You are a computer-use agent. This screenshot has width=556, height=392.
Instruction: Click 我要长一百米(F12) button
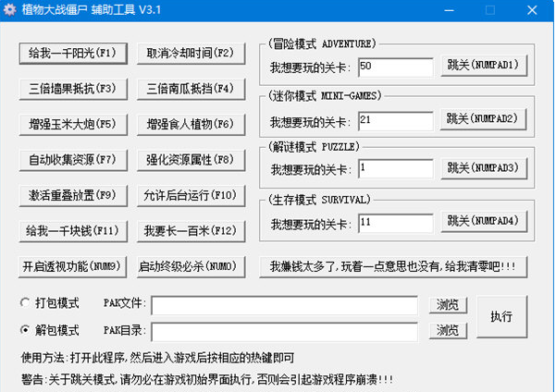191,231
